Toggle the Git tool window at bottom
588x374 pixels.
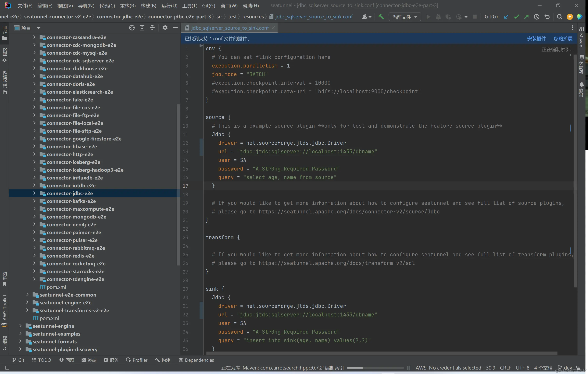tap(18, 360)
